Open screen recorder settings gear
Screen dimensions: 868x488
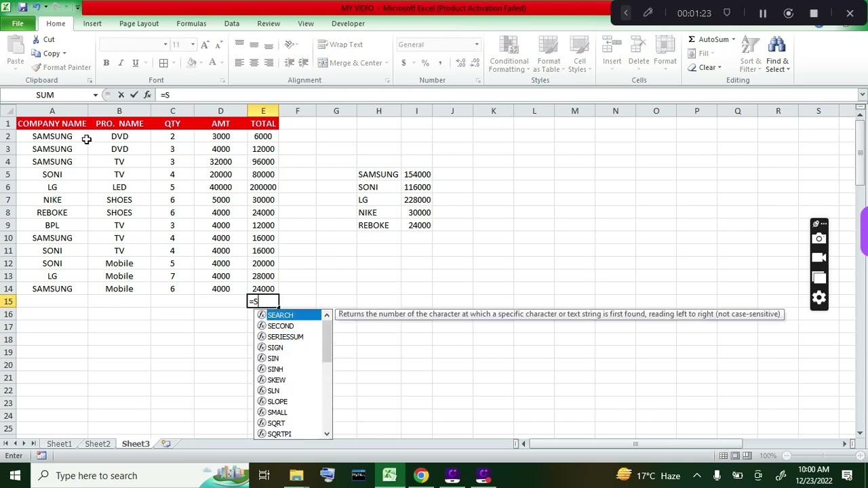click(x=819, y=298)
